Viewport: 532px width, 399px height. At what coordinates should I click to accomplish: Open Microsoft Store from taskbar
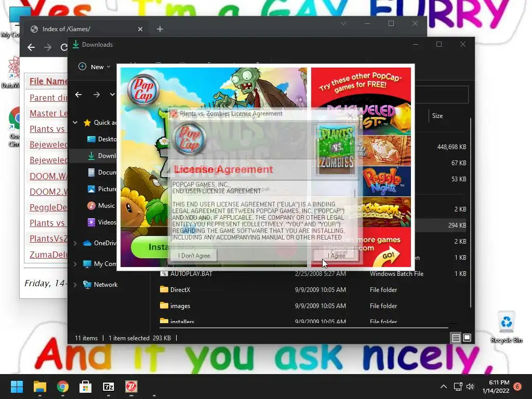coord(86,387)
